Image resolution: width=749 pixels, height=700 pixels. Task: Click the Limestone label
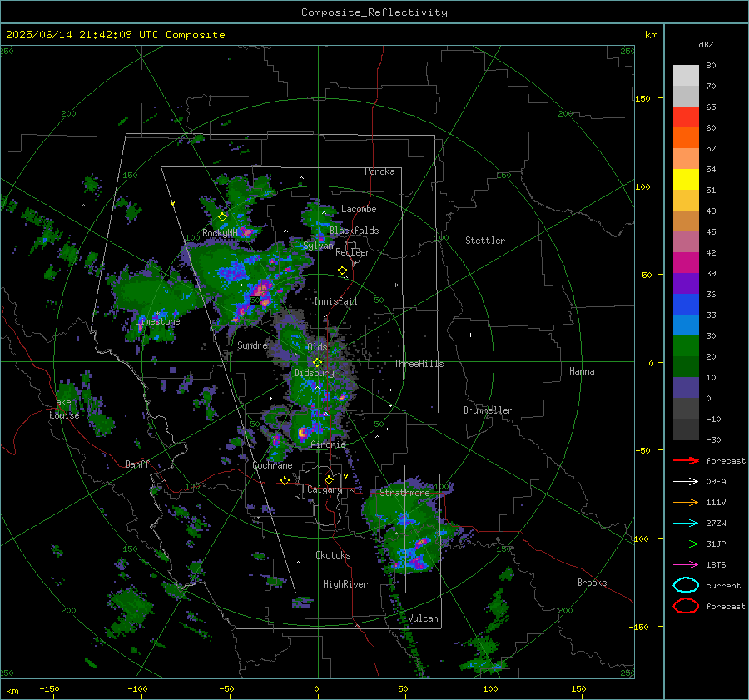157,321
